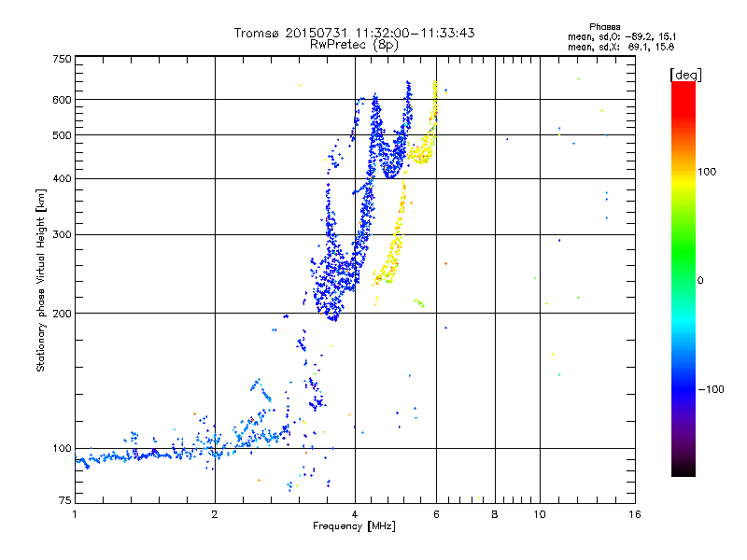Click the y-axis label "Stationary phase Virtual Height [km]"
Screen dimensions: 747x560
click(40, 280)
